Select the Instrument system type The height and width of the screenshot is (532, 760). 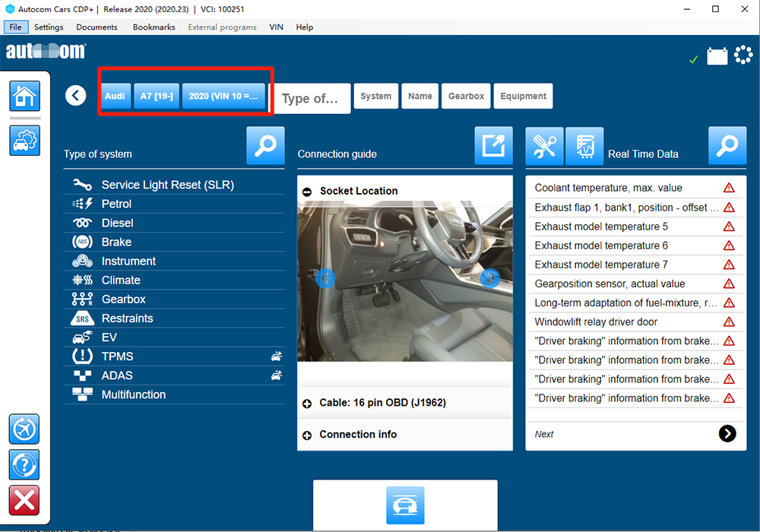coord(174,261)
